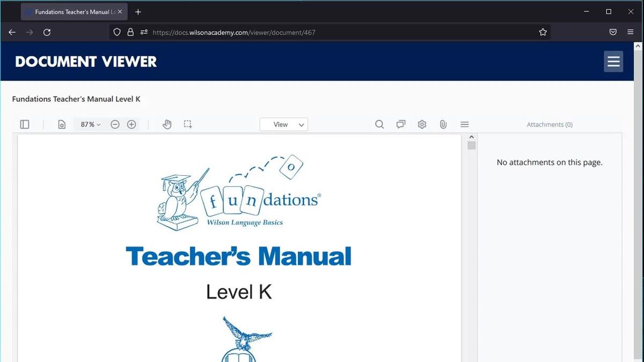
Task: Open document search with magnifier icon
Action: [379, 124]
